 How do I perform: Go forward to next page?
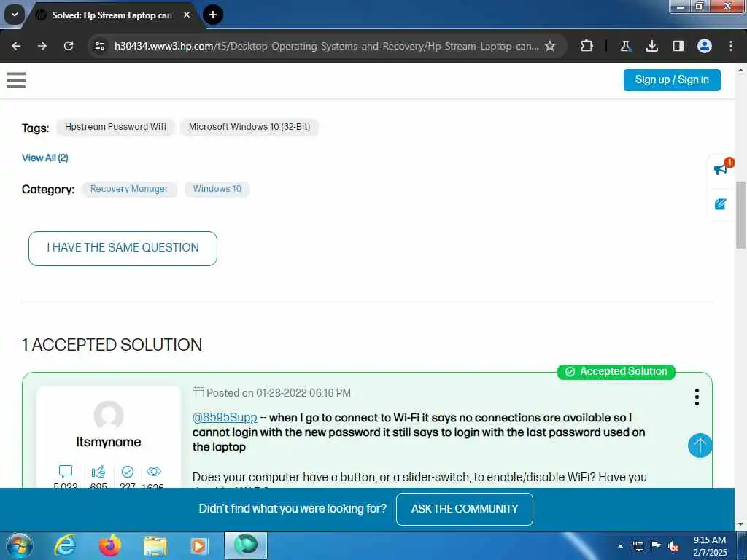[42, 46]
